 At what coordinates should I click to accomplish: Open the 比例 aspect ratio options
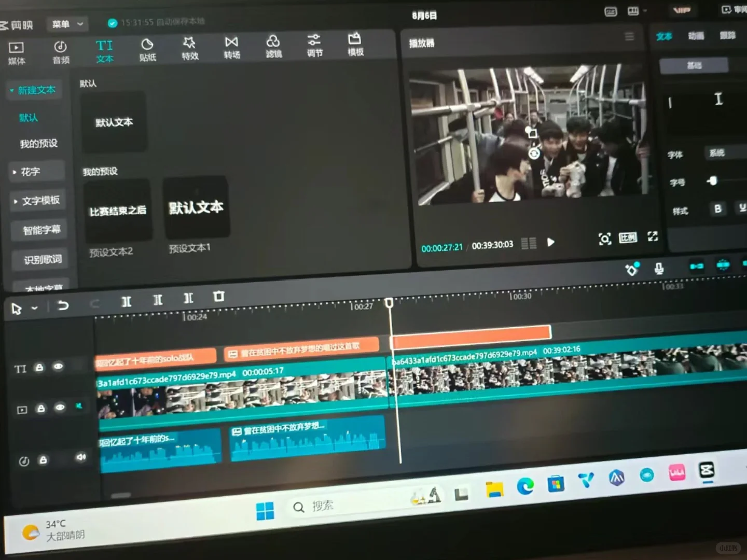coord(628,237)
